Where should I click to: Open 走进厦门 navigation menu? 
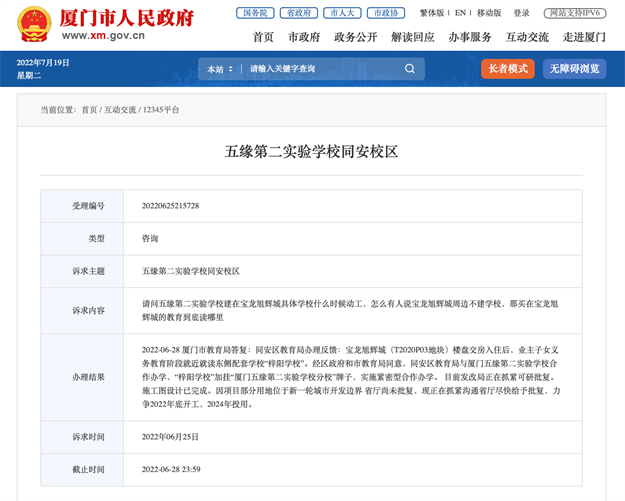click(x=584, y=37)
